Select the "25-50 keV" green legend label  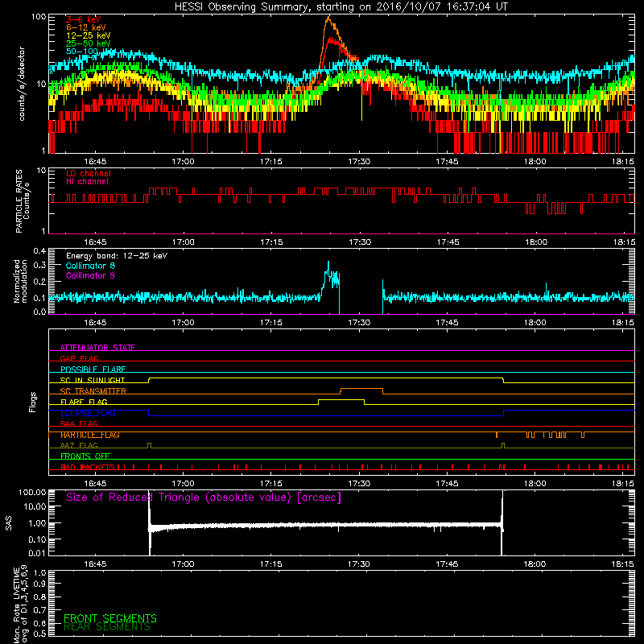click(x=89, y=43)
